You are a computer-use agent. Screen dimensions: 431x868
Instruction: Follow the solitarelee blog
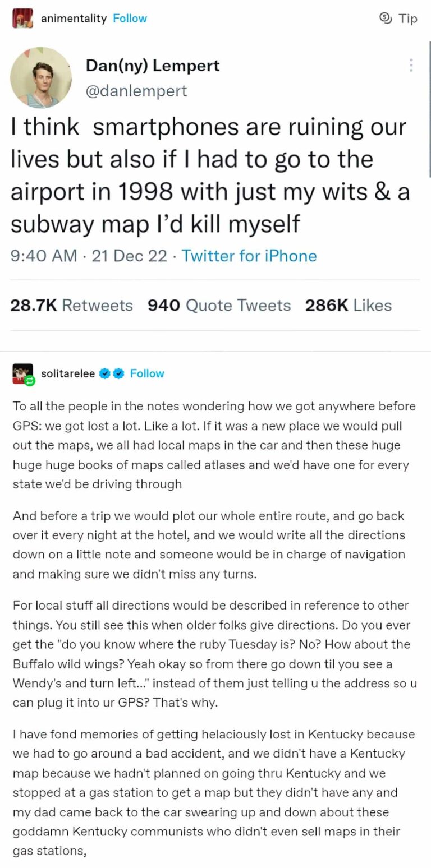tap(147, 373)
